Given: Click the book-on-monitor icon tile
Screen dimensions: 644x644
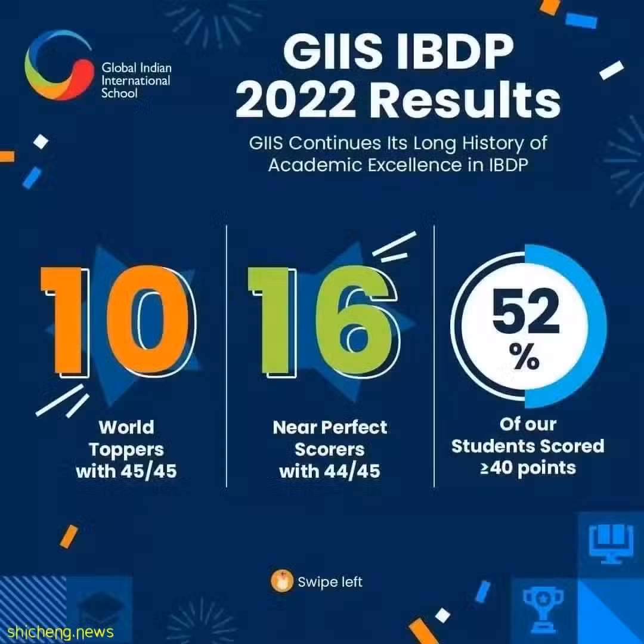Looking at the screenshot, I should pos(611,544).
